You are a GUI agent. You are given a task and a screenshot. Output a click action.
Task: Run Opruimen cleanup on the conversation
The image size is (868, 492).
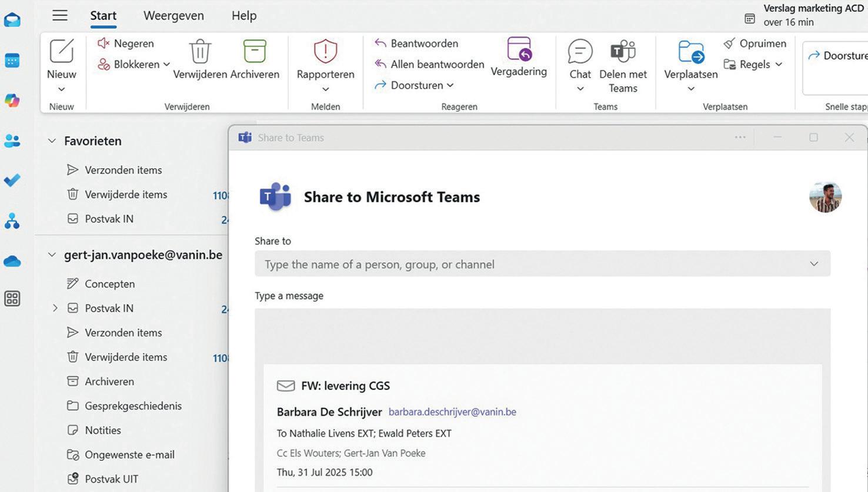click(x=755, y=43)
